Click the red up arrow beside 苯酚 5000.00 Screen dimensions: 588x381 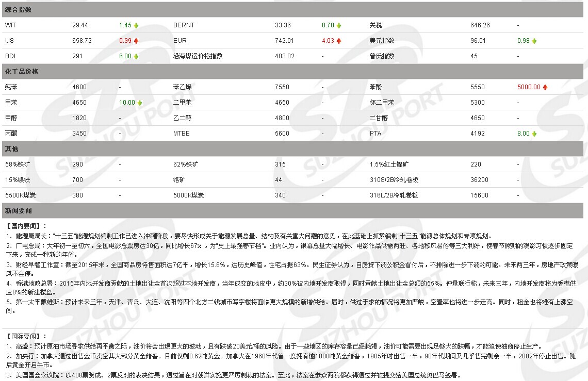click(545, 87)
